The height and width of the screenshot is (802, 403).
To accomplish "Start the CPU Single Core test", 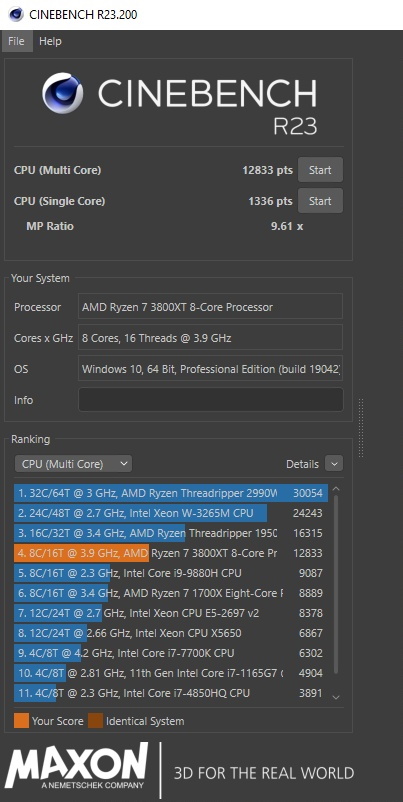I will click(x=320, y=201).
